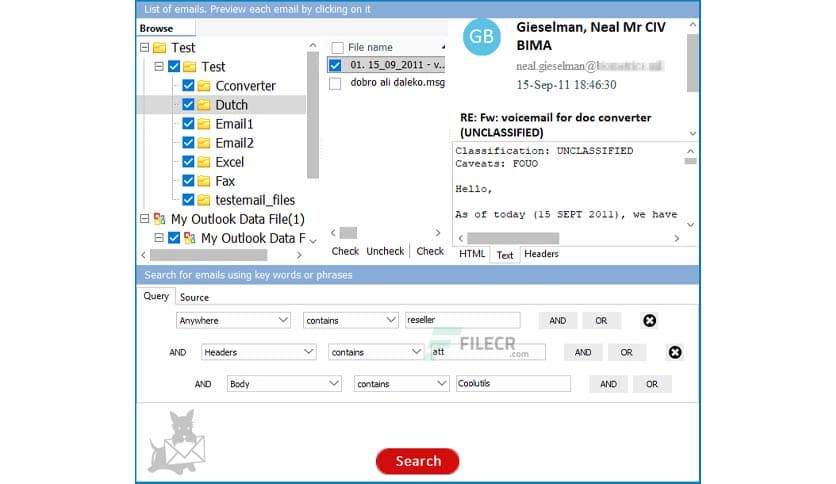Select the dobro ali daleko.msg file

397,83
